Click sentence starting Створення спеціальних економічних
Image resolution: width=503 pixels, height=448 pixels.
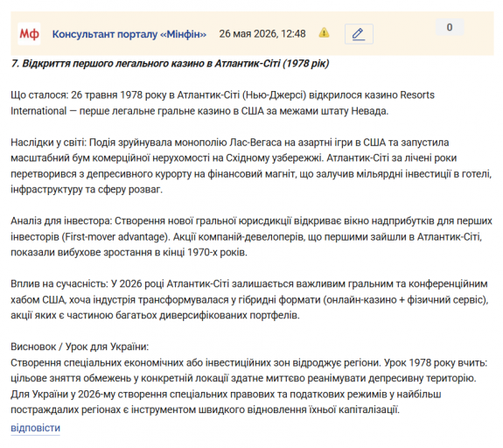click(x=196, y=362)
